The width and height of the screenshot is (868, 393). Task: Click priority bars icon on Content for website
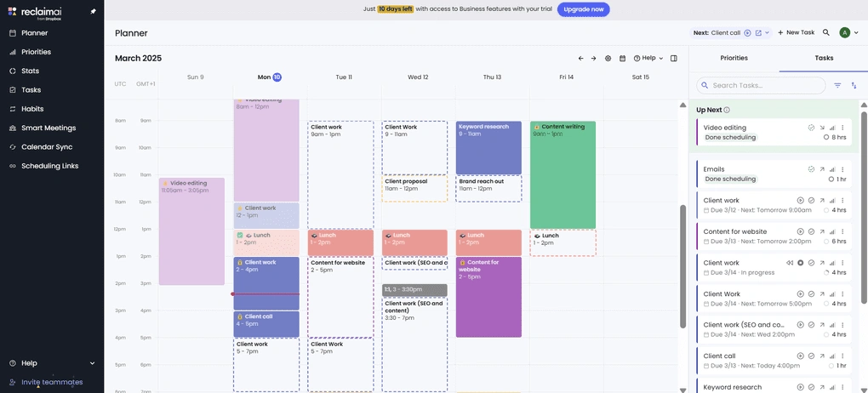tap(832, 231)
